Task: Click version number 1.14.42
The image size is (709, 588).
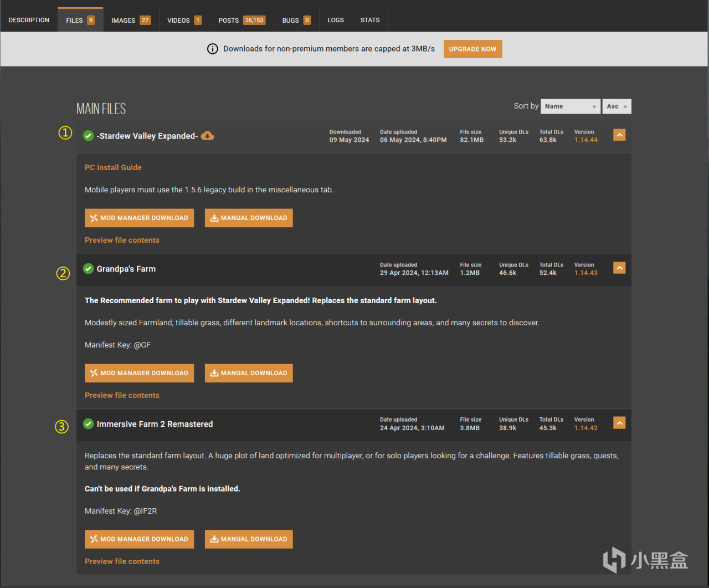Action: point(586,428)
